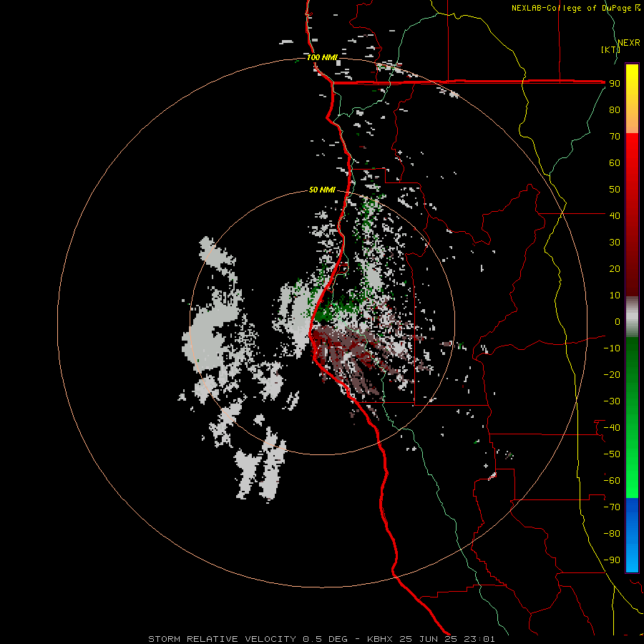This screenshot has height=644, width=644.
Task: Click the 30 value on velocity scale
Action: pos(615,243)
